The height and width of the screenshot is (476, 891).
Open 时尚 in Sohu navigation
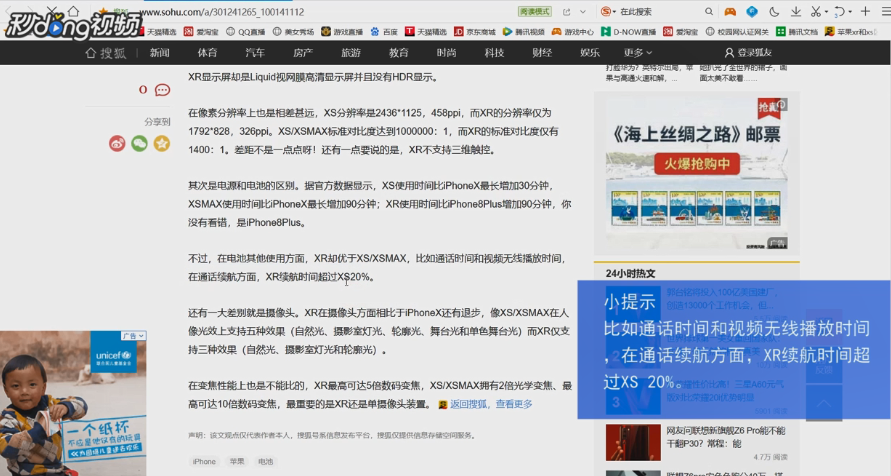pyautogui.click(x=447, y=53)
